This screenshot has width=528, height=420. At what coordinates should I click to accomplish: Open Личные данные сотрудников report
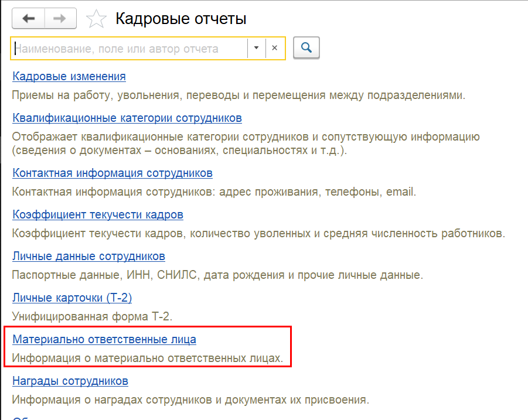point(88,257)
